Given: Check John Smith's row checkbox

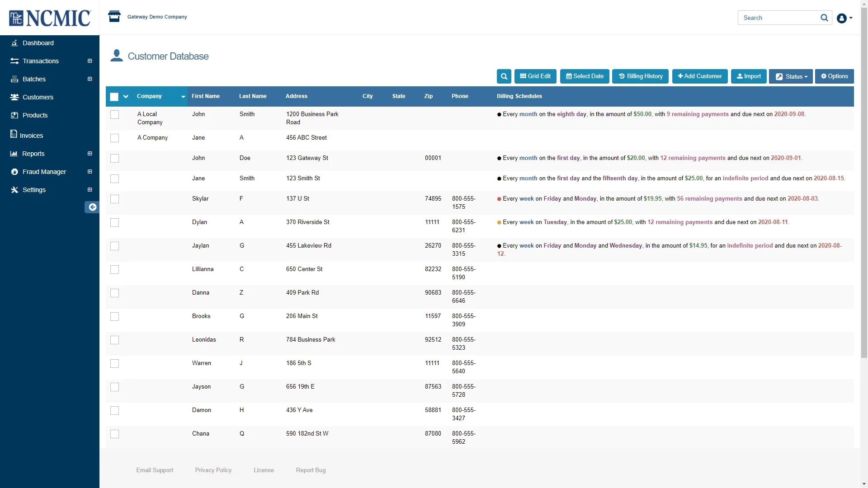Looking at the screenshot, I should [114, 114].
